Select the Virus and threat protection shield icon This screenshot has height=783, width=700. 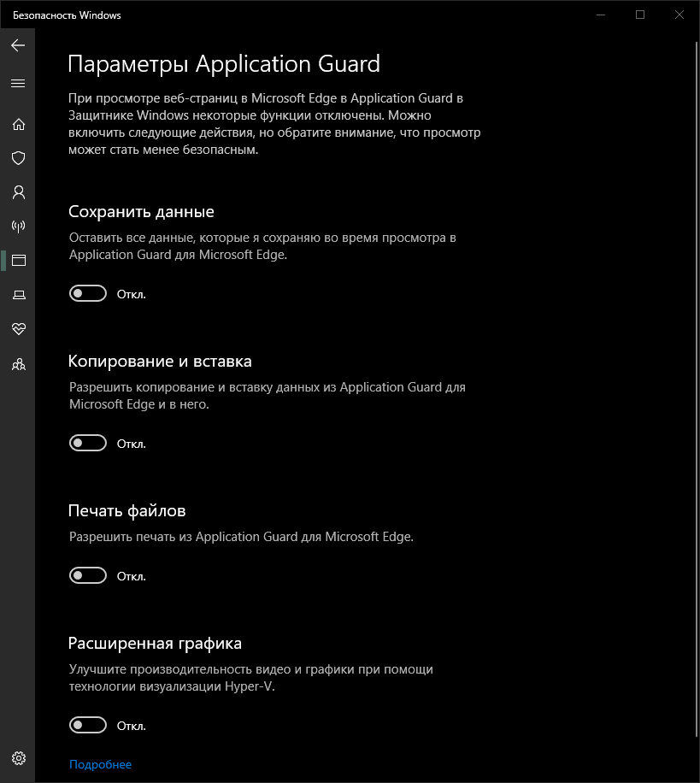coord(18,158)
